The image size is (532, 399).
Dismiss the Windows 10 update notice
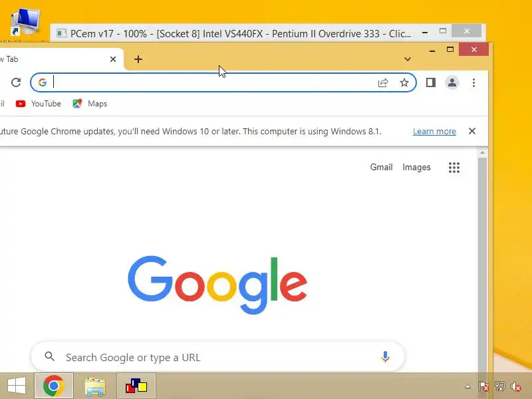472,131
